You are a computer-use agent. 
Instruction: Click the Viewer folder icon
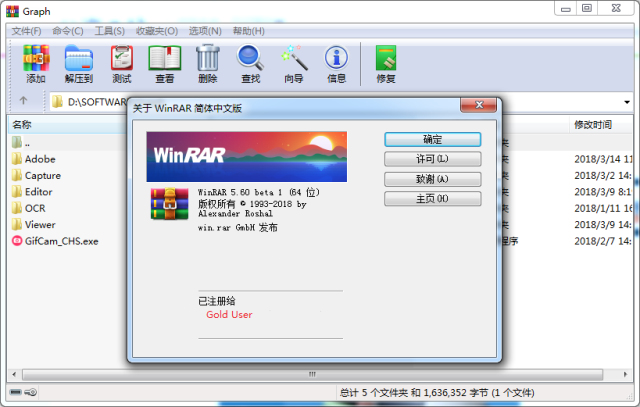point(17,225)
